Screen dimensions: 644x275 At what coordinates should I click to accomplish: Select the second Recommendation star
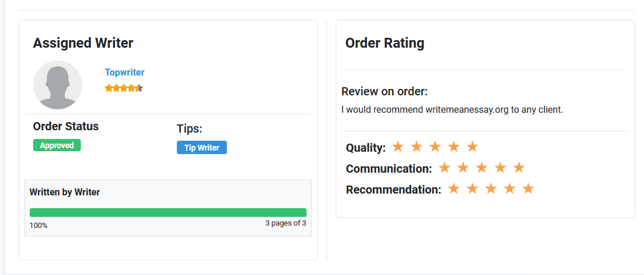click(x=472, y=189)
